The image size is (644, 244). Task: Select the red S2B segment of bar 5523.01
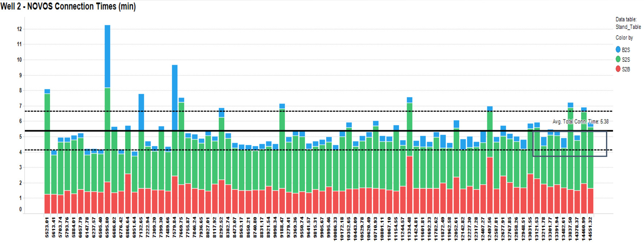(x=47, y=204)
